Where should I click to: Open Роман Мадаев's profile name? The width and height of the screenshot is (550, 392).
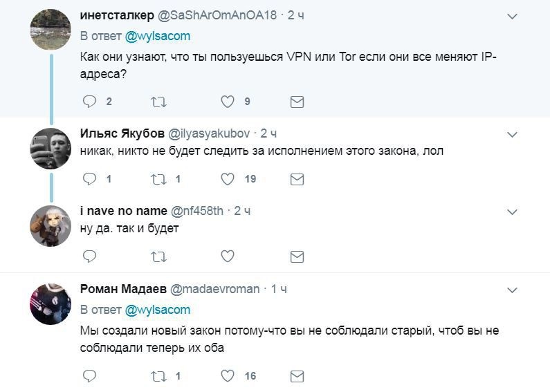point(122,288)
